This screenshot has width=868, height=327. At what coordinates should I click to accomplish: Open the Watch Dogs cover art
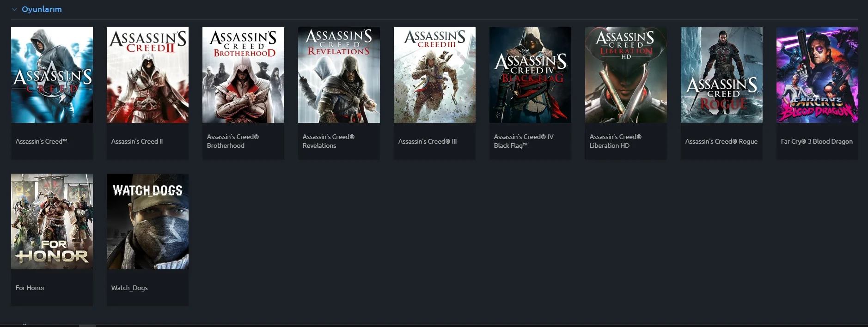[x=147, y=221]
